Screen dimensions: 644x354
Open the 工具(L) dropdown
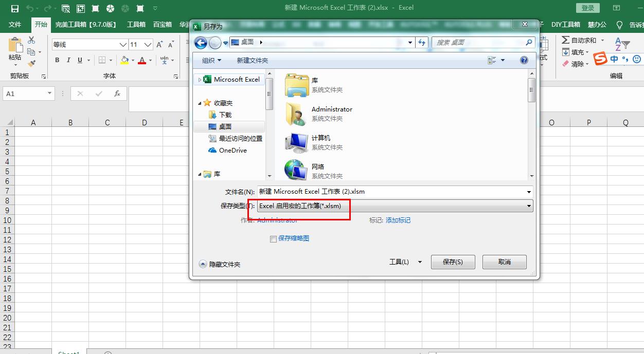tap(405, 262)
